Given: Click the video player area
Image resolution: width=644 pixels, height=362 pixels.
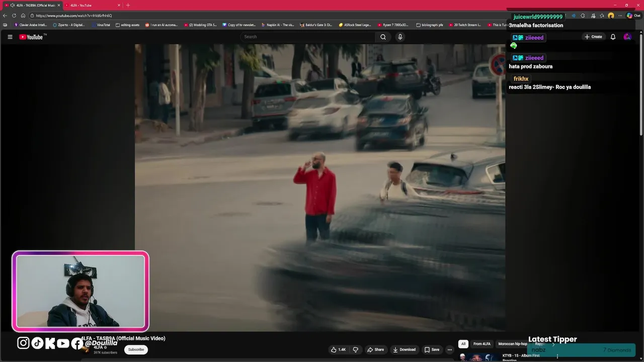Looking at the screenshot, I should point(320,188).
